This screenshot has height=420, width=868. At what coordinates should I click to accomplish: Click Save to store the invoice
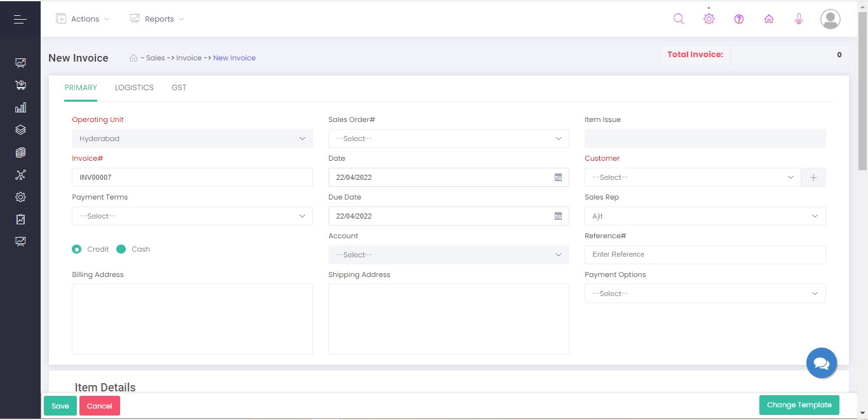click(60, 405)
